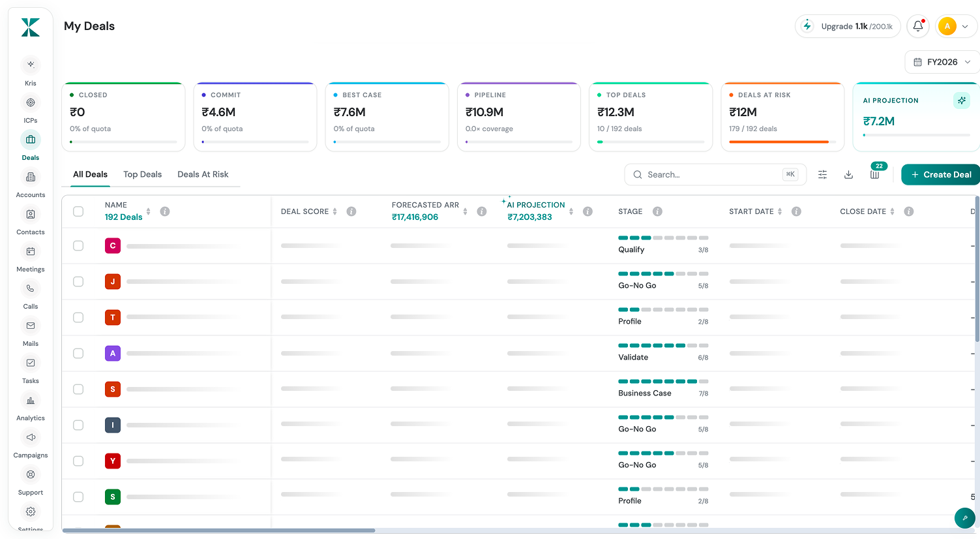Go to ICPs in the sidebar
The height and width of the screenshot is (539, 980).
point(31,102)
